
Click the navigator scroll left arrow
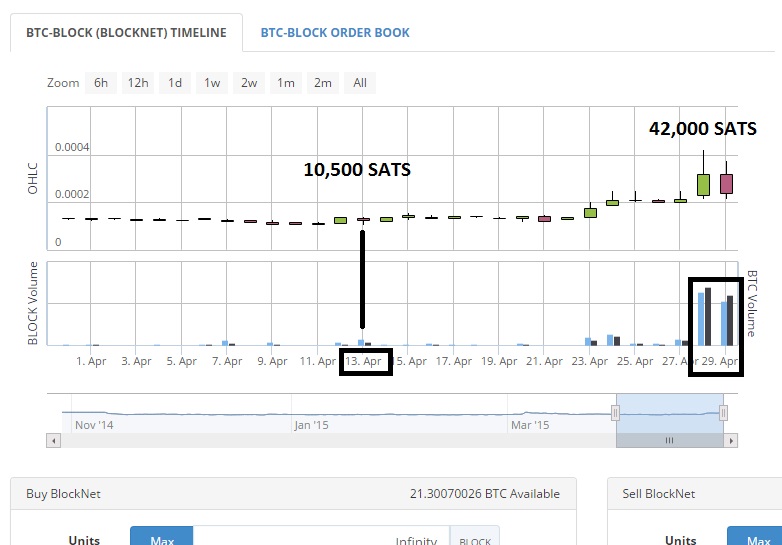pyautogui.click(x=53, y=441)
